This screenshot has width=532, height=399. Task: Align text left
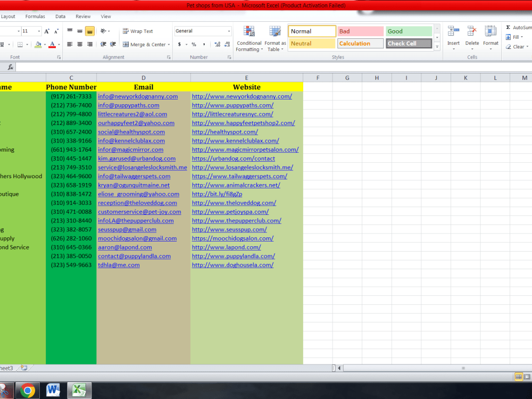[x=70, y=44]
